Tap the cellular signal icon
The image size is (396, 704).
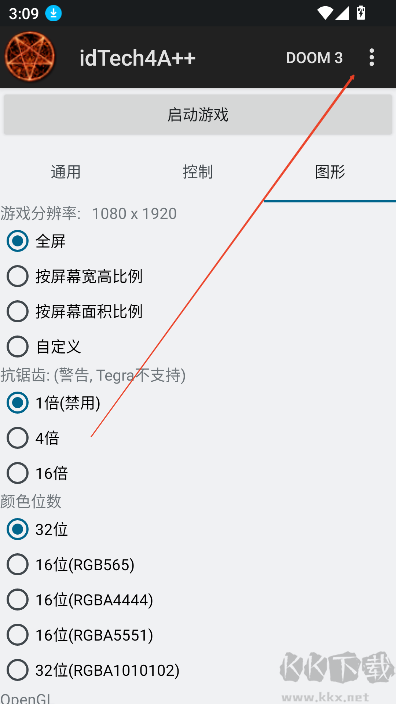pyautogui.click(x=342, y=13)
